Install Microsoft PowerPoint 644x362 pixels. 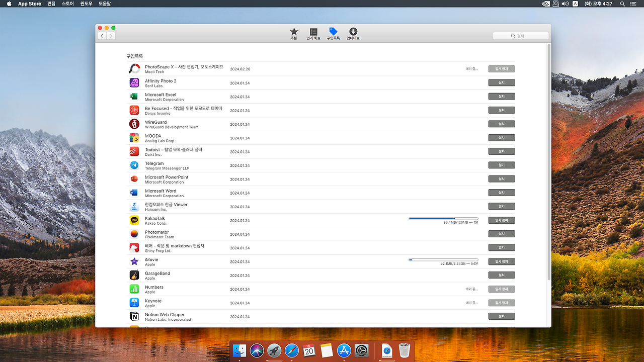[x=502, y=179]
